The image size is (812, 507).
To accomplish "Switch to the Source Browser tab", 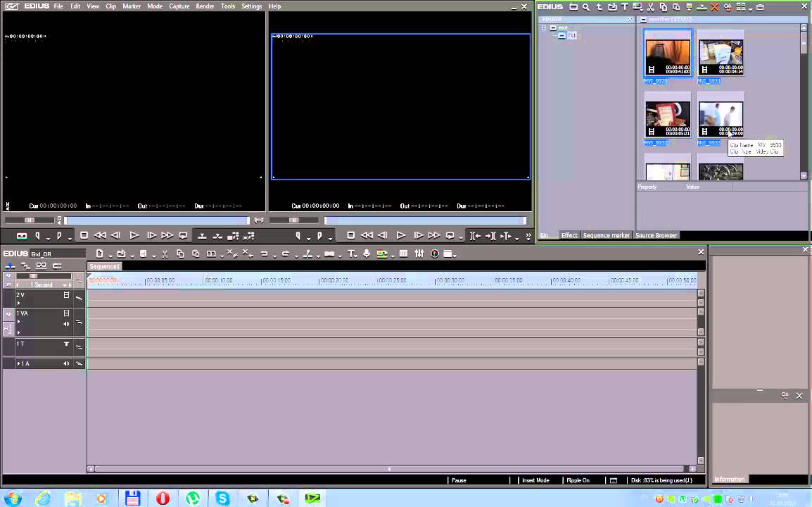I will (x=656, y=235).
